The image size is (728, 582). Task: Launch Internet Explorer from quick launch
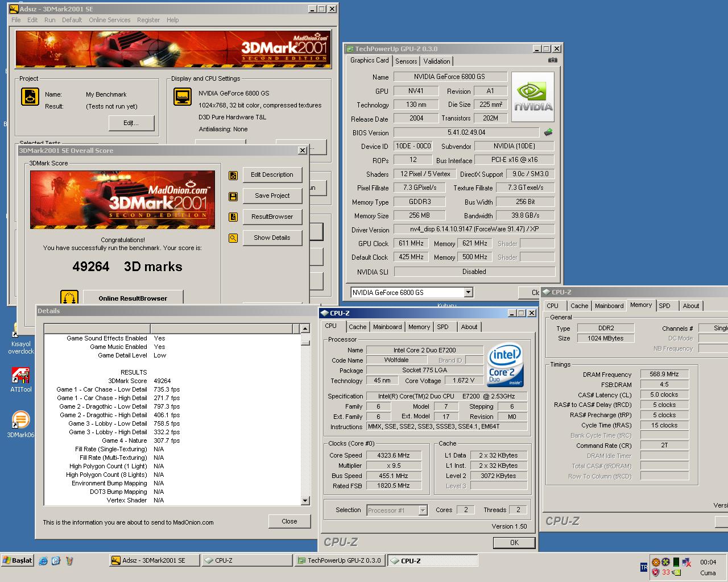[x=43, y=561]
